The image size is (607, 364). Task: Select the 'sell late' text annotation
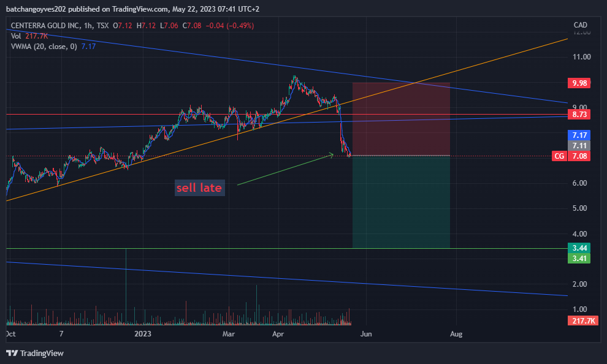(x=199, y=188)
